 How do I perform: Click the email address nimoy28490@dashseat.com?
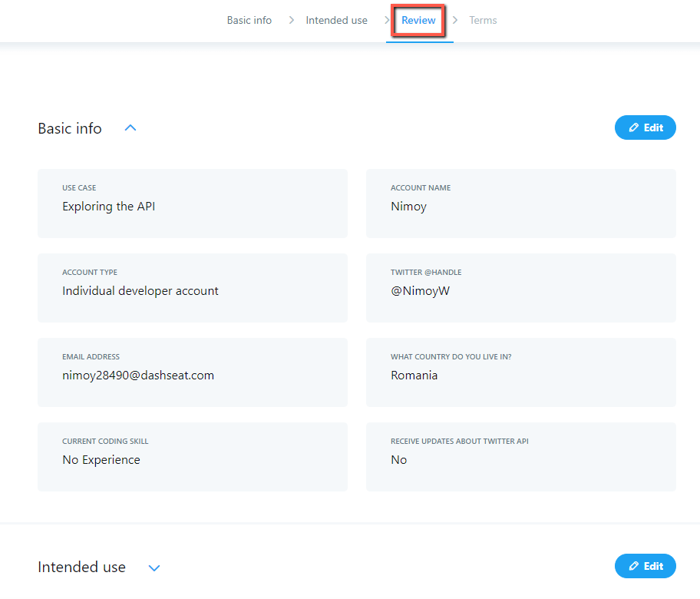pos(138,376)
